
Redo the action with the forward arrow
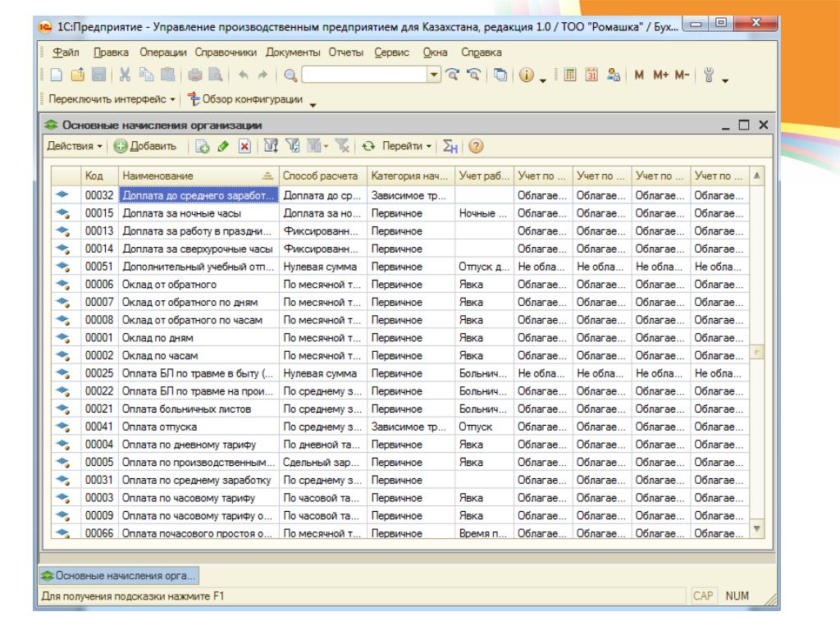(262, 75)
